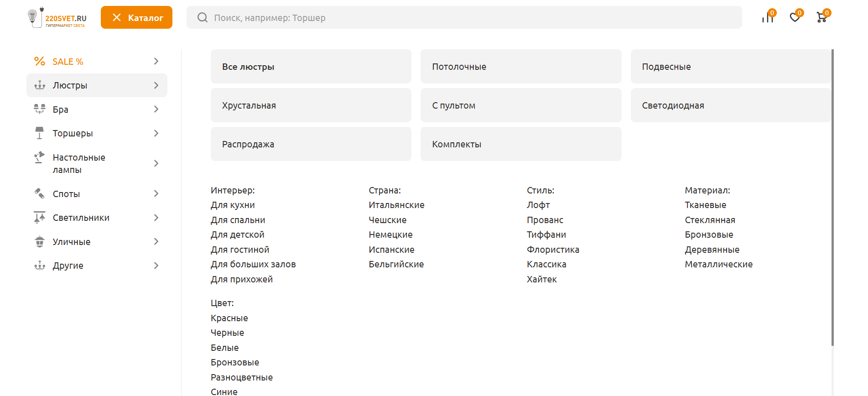Open the shopping cart icon
Viewport: 868px width, 396px height.
822,17
